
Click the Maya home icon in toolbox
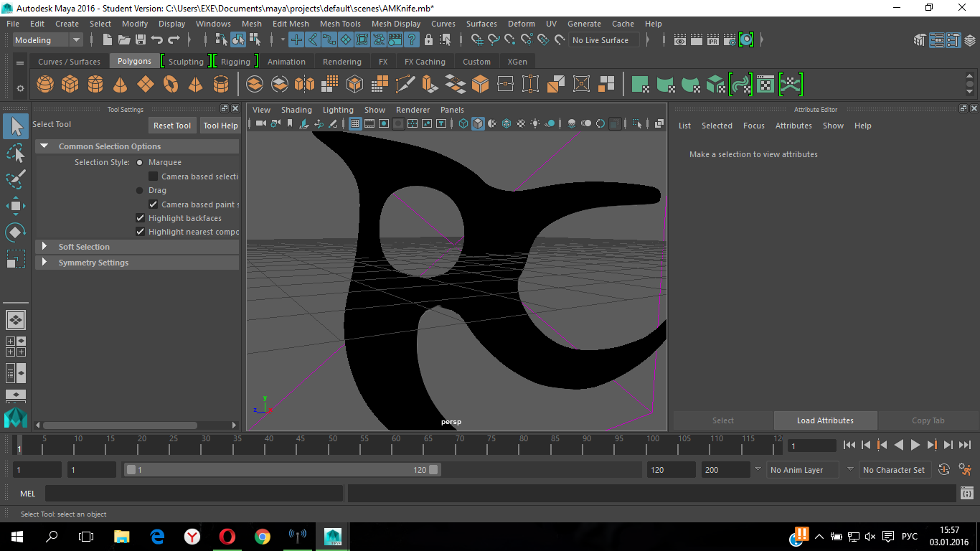point(16,418)
